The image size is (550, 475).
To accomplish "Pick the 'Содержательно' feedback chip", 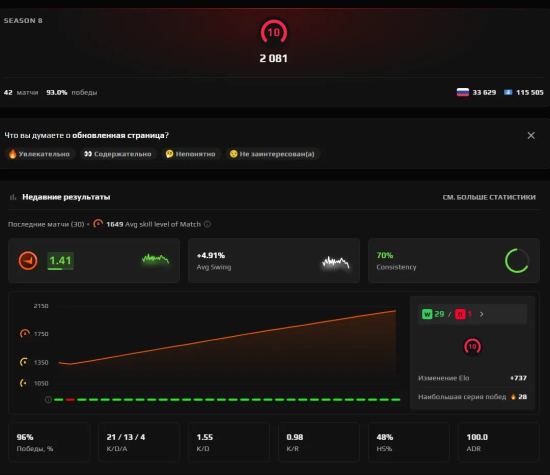I will pyautogui.click(x=118, y=154).
